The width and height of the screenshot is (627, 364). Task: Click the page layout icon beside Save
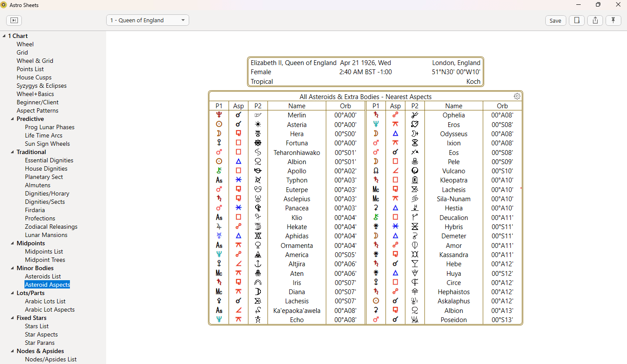click(x=577, y=21)
